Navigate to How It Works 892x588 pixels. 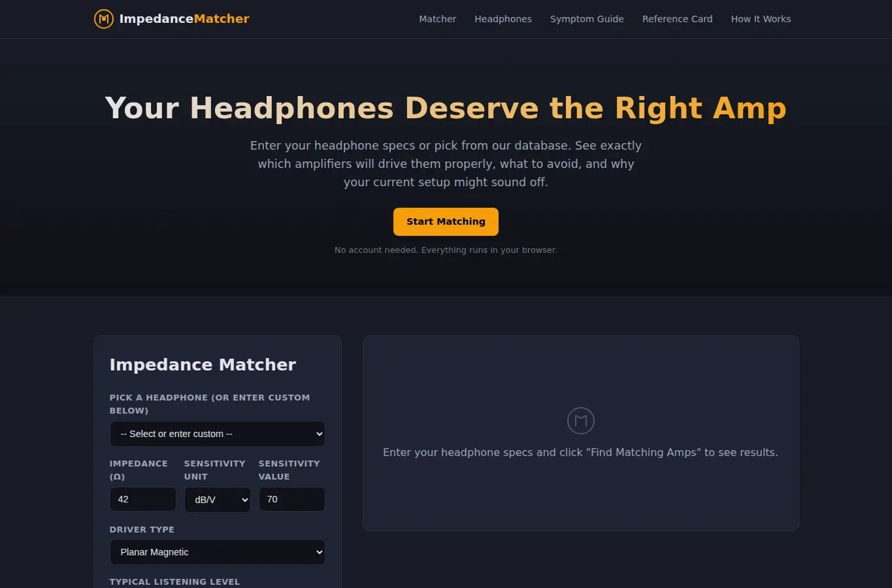[x=761, y=19]
